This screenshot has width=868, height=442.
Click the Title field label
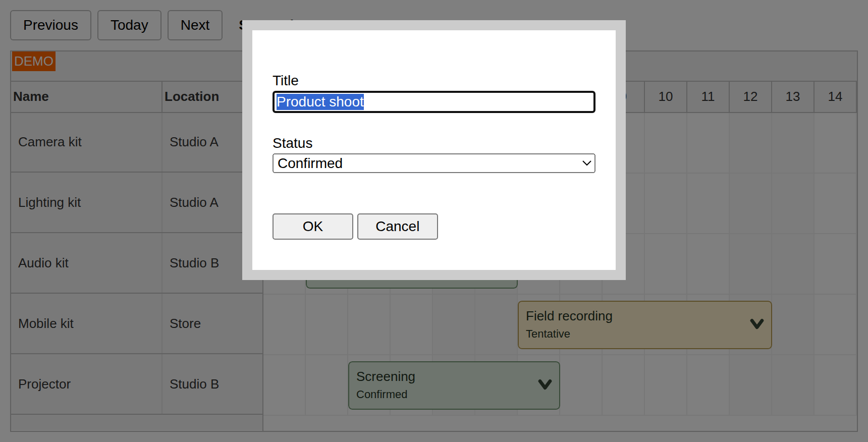pos(286,81)
